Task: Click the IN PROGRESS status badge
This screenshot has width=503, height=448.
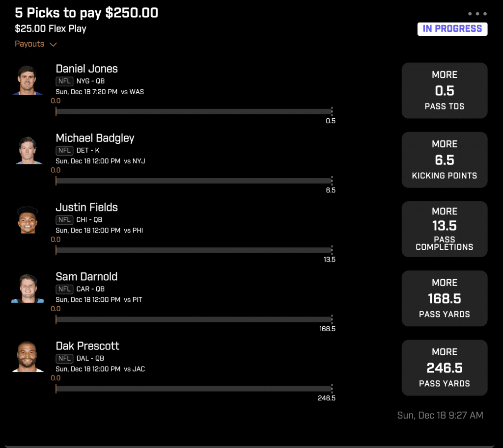Action: click(452, 28)
